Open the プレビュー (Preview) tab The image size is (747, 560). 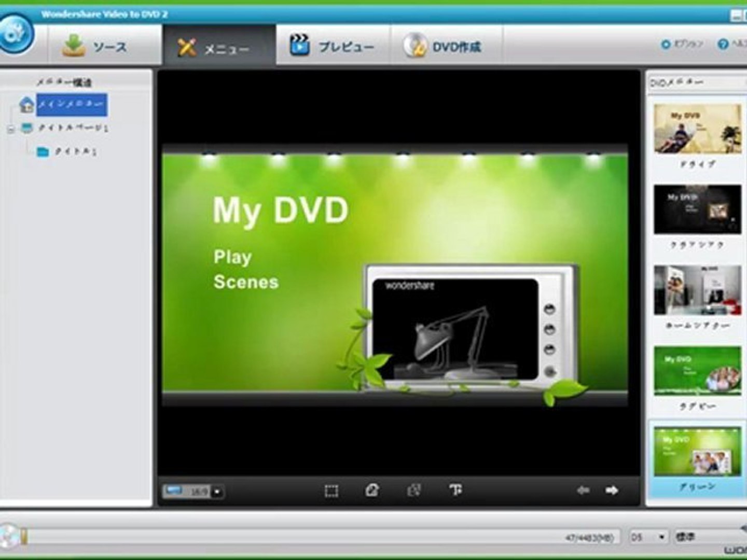[333, 46]
